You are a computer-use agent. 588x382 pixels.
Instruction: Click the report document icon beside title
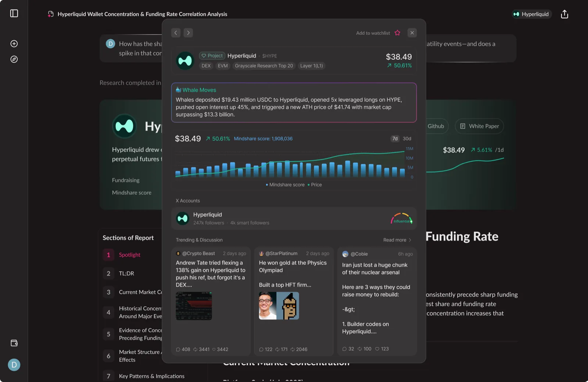click(51, 14)
